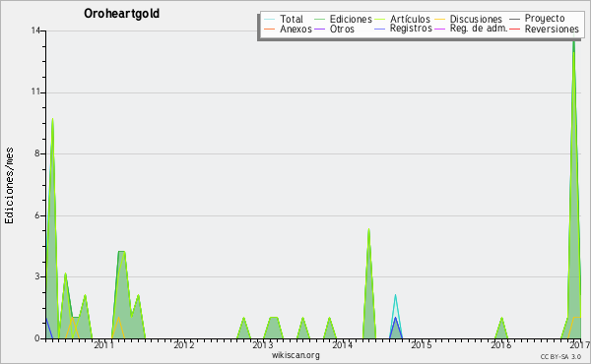Viewport: 591px width, 364px height.
Task: Click the 2013 x-axis label
Action: coord(263,344)
